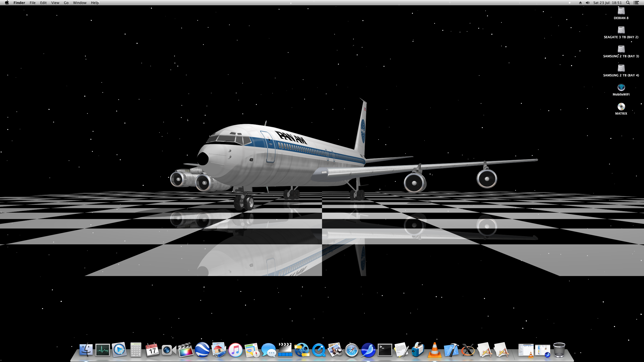Image resolution: width=644 pixels, height=362 pixels.
Task: Click the eject icon in menu bar
Action: click(x=580, y=3)
